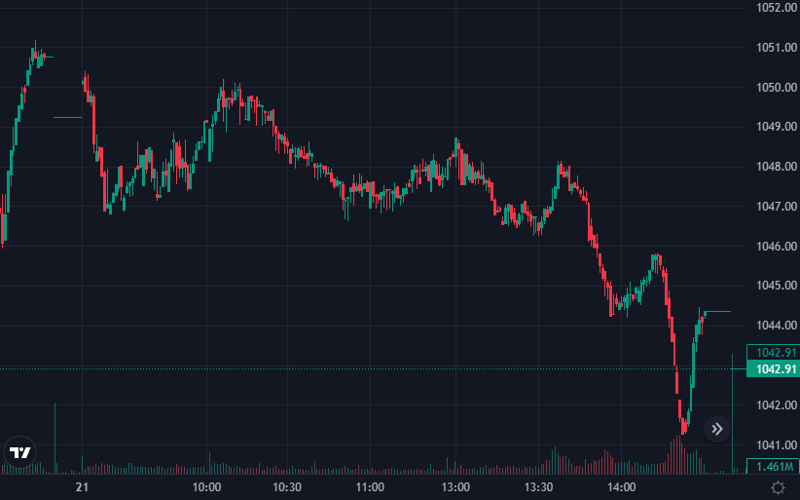Click the lowest red candle near 1041
This screenshot has height=500, width=800.
(684, 424)
